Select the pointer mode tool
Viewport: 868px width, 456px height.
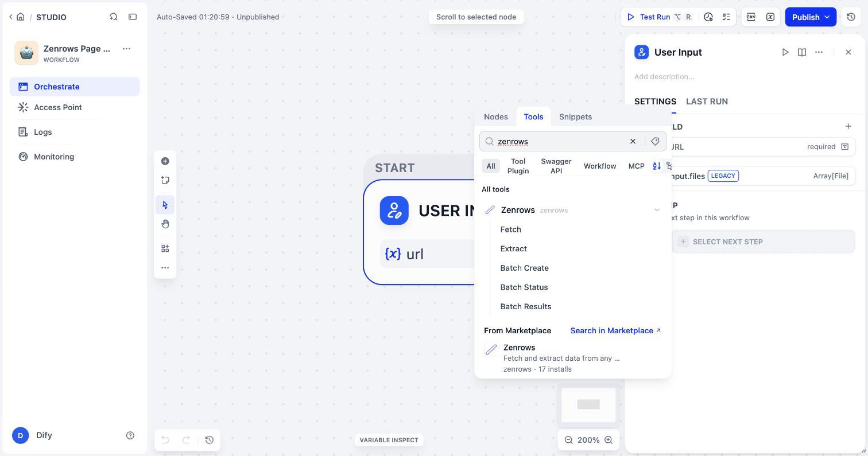[165, 205]
